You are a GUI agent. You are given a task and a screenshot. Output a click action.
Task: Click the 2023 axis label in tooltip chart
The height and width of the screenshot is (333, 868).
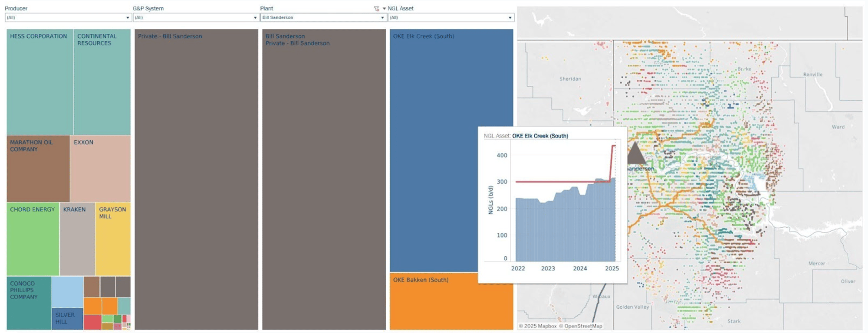coord(548,268)
